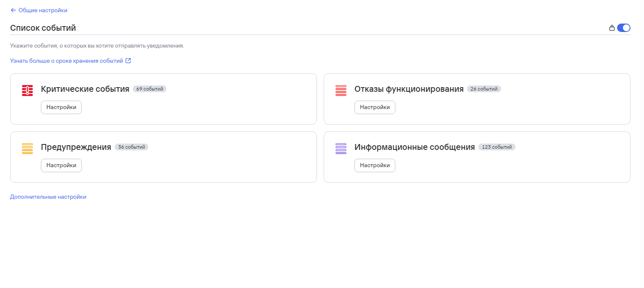644x288 pixels.
Task: Click the purple Информационные сообщения icon
Action: [x=341, y=149]
